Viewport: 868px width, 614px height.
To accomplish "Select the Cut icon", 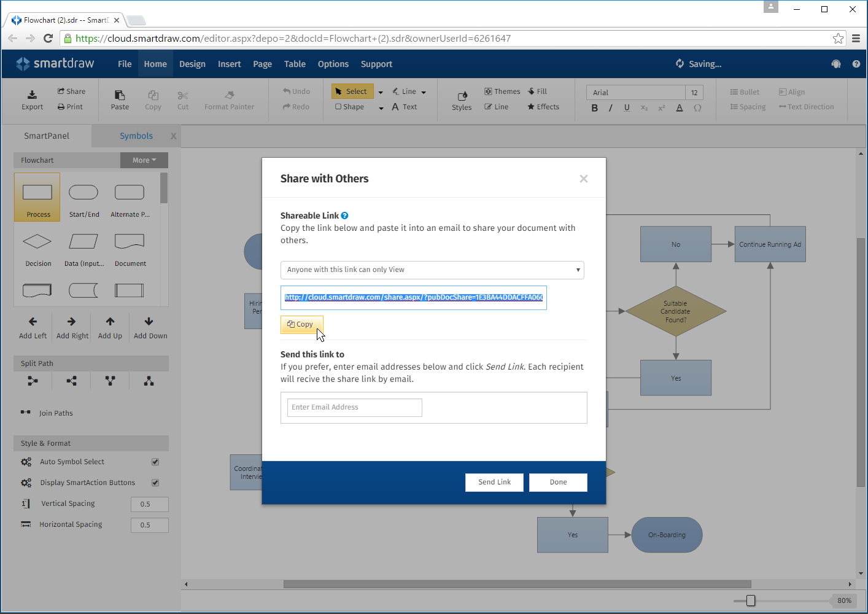I will 182,97.
